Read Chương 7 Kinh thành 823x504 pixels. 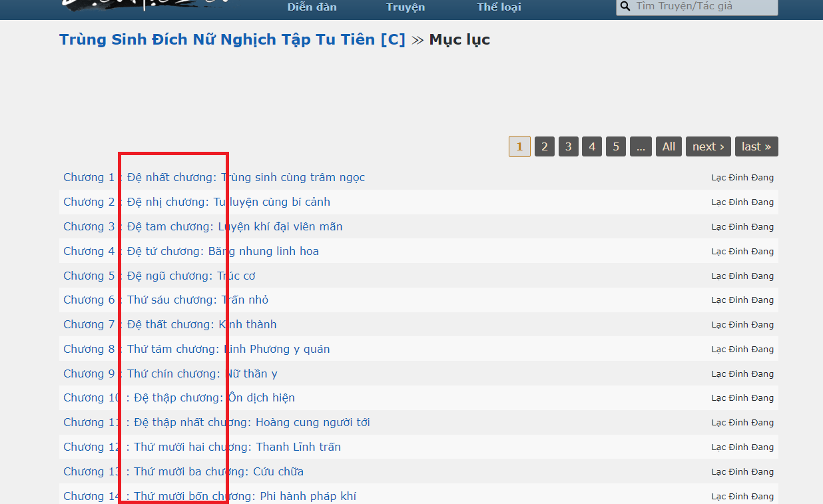tap(170, 325)
